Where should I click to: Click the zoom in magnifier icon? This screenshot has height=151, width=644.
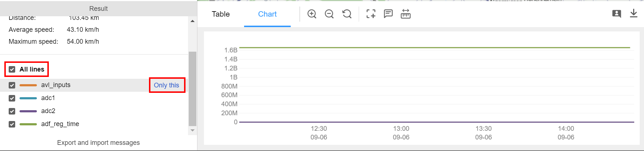(312, 14)
